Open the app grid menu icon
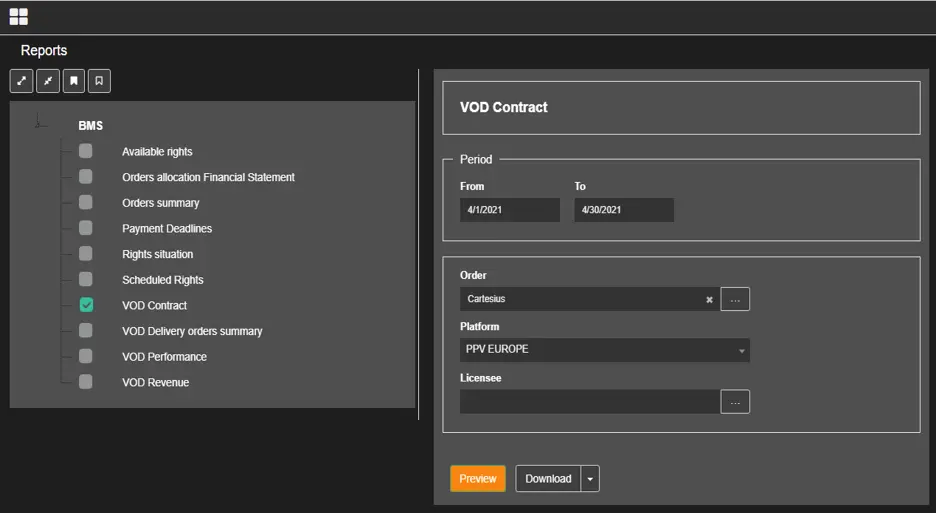 click(19, 16)
